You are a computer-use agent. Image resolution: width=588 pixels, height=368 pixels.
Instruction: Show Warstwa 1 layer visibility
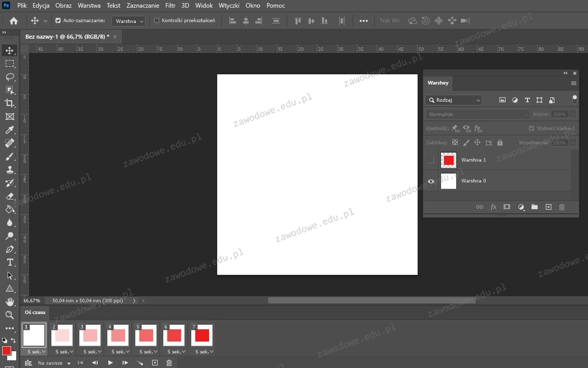[430, 160]
